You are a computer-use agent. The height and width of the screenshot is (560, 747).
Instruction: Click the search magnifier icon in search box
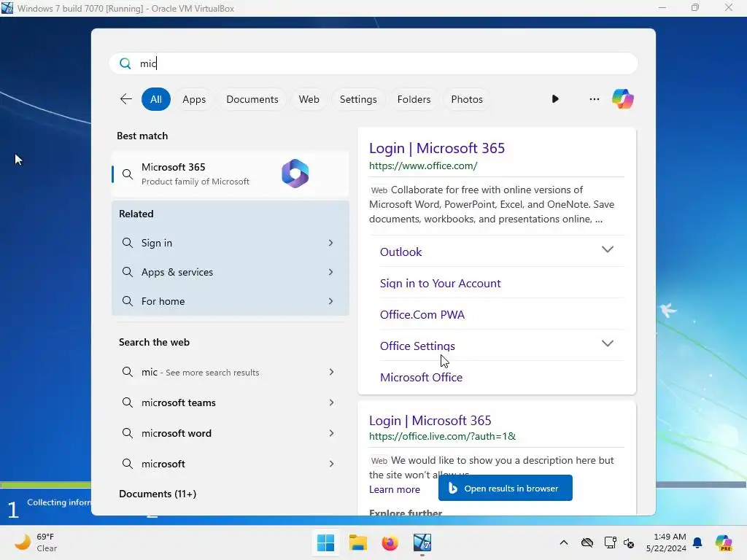125,63
